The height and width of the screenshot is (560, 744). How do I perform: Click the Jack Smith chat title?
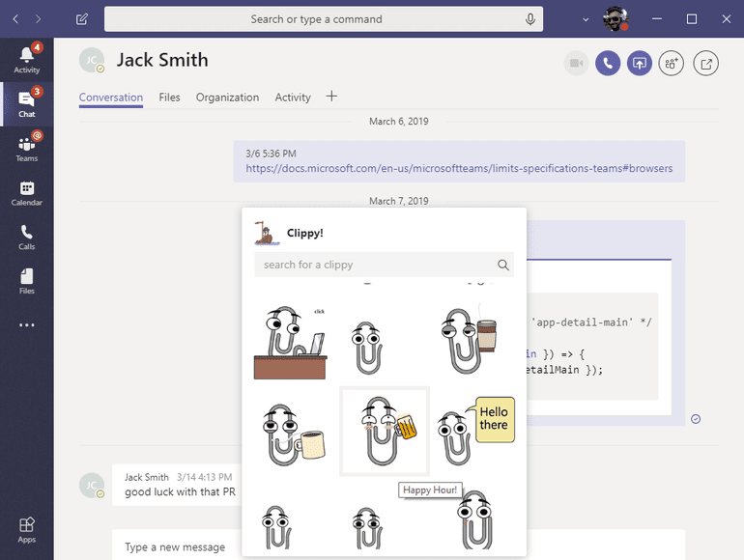click(162, 60)
